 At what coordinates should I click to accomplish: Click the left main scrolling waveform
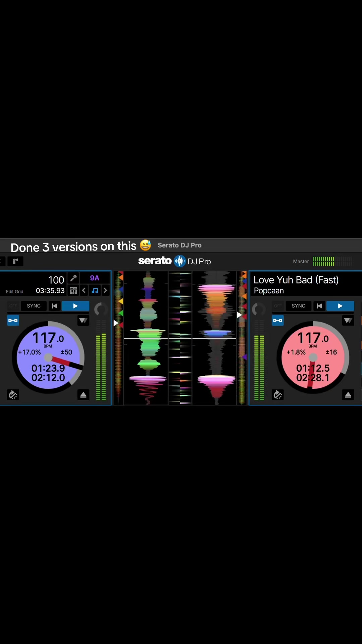(146, 338)
